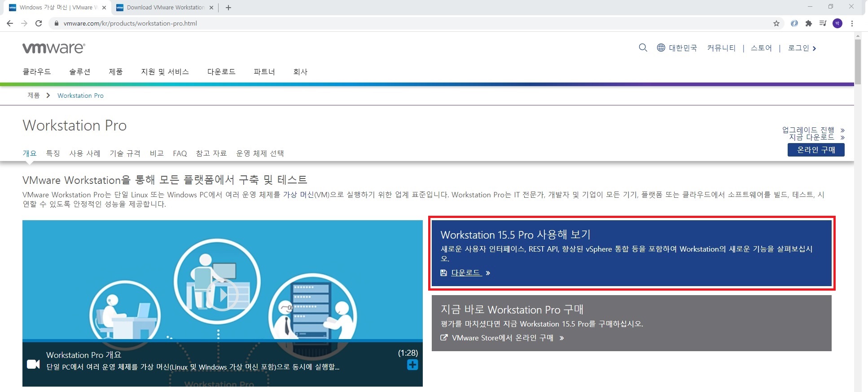Viewport: 868px width, 392px height.
Task: Open the 클라우드 navigation menu
Action: [x=37, y=72]
